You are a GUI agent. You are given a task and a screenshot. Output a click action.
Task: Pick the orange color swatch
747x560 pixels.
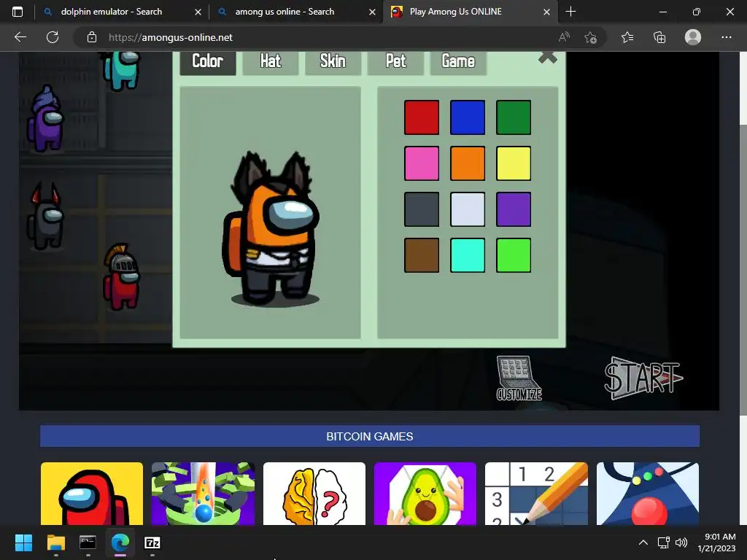(x=468, y=163)
